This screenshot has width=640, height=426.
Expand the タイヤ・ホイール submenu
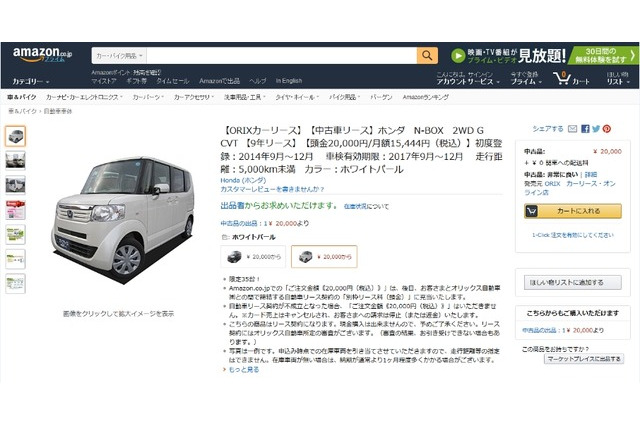click(x=297, y=97)
